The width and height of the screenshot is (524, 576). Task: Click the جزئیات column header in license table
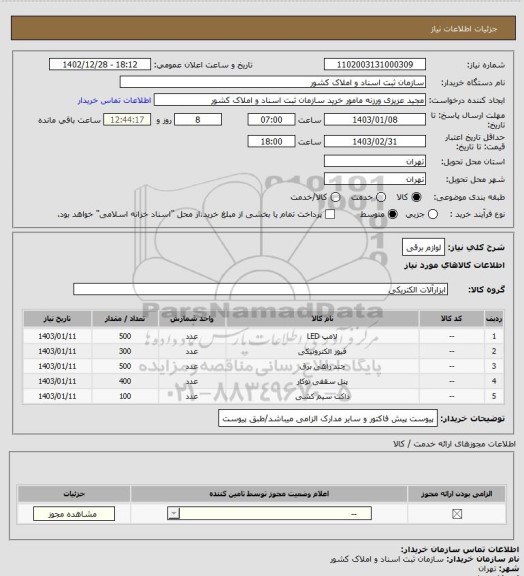pyautogui.click(x=74, y=494)
